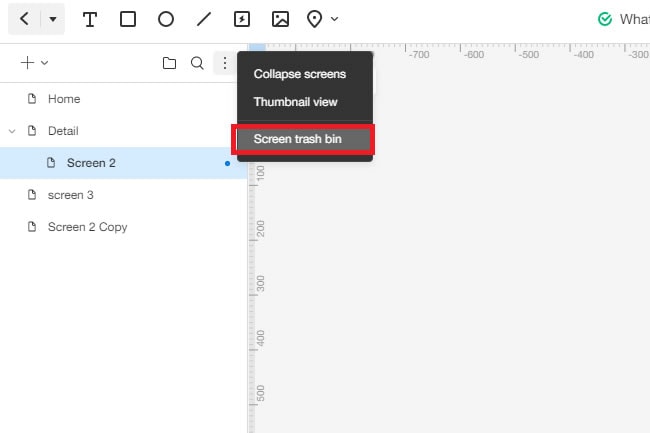Click the new folder icon
650x433 pixels.
169,63
